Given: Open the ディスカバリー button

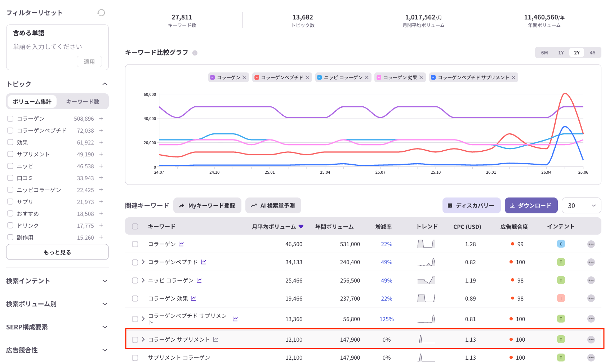Looking at the screenshot, I should tap(471, 205).
